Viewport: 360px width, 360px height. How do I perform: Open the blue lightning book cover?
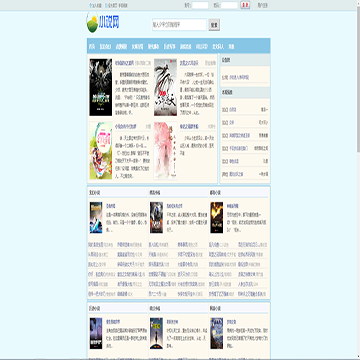click(96, 218)
